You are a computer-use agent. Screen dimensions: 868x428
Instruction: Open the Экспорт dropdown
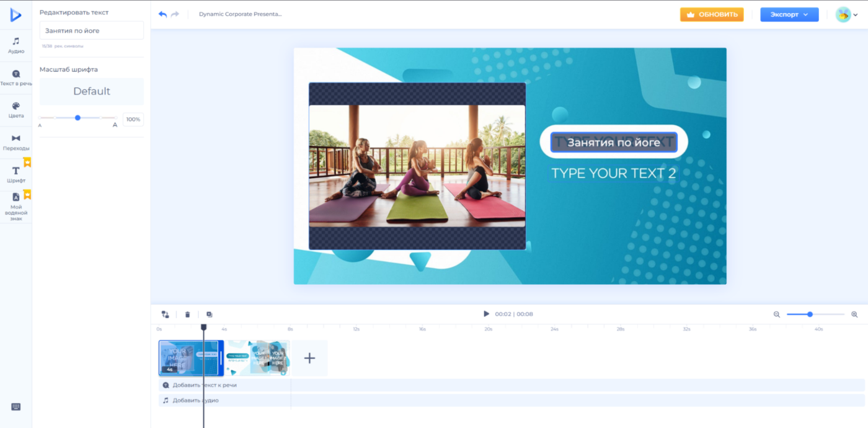pyautogui.click(x=789, y=14)
